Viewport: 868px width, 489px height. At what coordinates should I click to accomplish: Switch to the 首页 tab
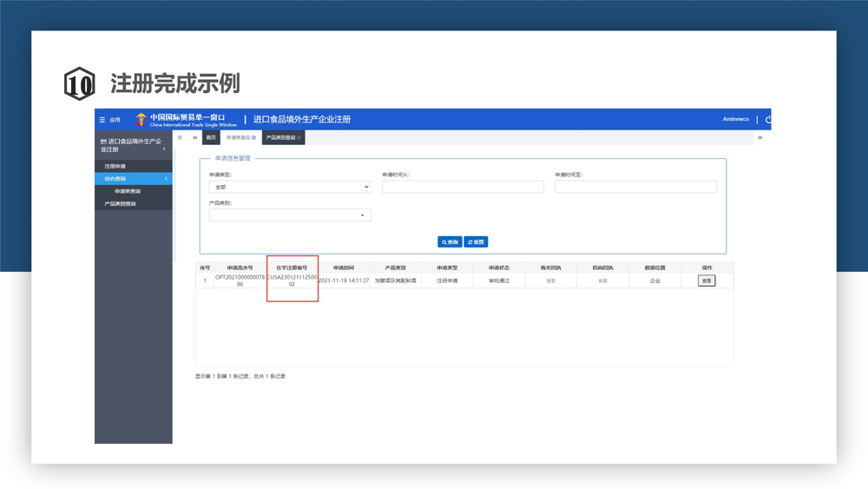pyautogui.click(x=211, y=138)
